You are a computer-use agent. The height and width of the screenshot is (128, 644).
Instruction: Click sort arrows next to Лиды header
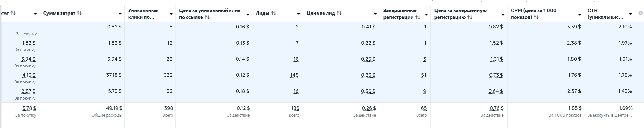[274, 13]
